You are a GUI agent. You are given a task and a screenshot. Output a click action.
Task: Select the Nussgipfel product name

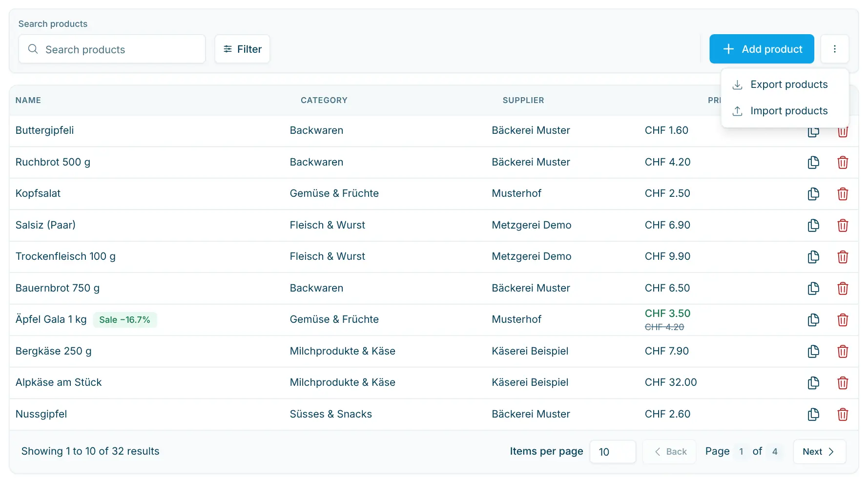(x=41, y=414)
